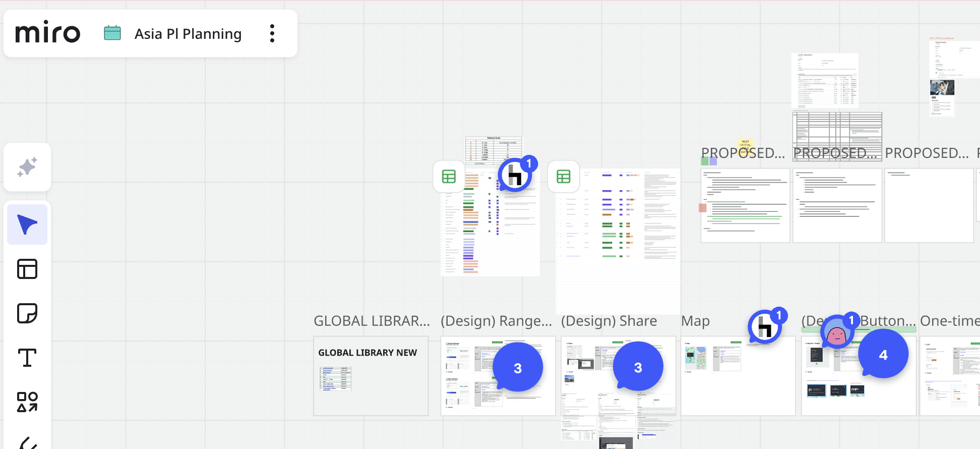The image size is (980, 449).
Task: Select the (Design) Share frame title
Action: [x=609, y=321]
